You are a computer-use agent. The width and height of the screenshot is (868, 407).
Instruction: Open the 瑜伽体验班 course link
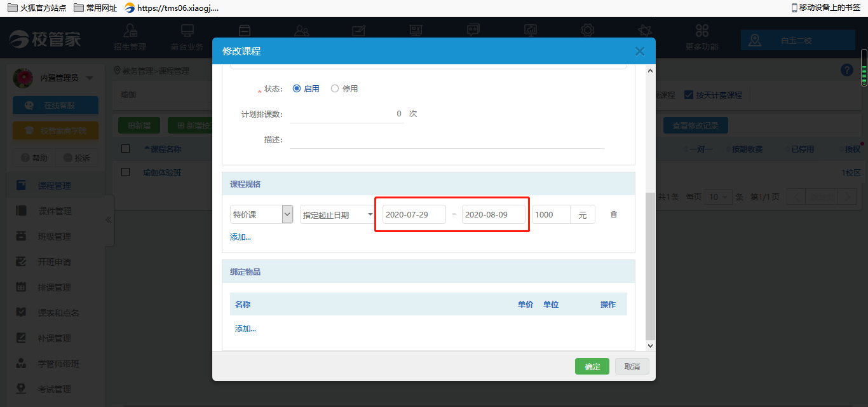coord(162,172)
